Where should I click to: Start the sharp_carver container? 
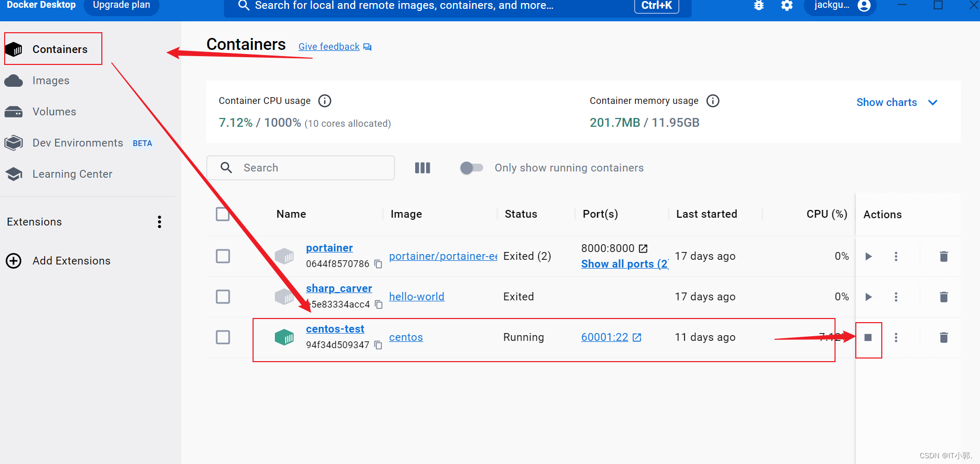pos(868,297)
